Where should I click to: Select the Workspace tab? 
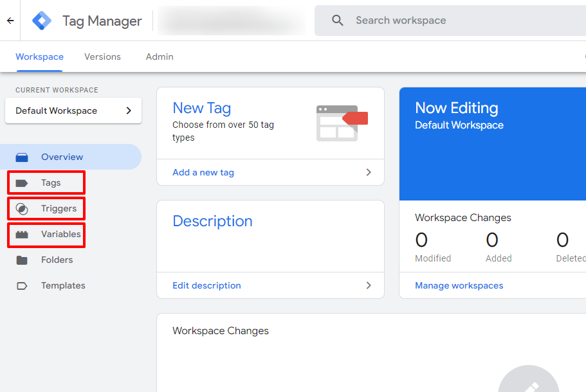pos(39,57)
